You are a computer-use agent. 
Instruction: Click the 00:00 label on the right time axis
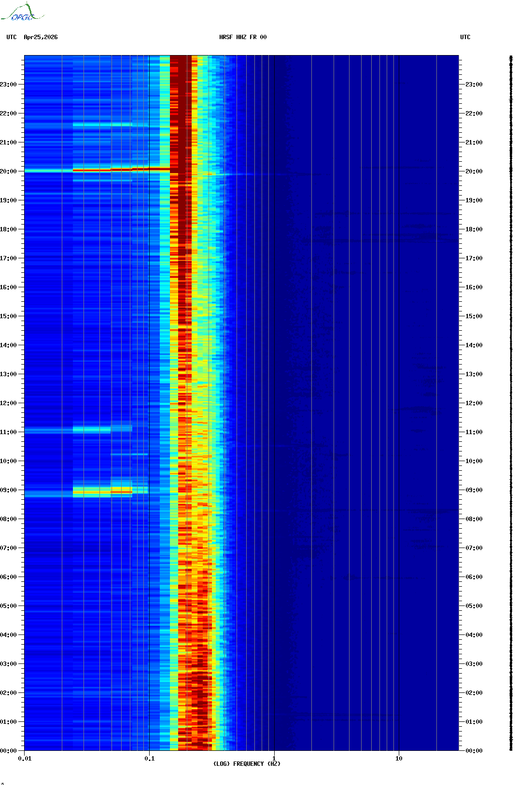474,751
